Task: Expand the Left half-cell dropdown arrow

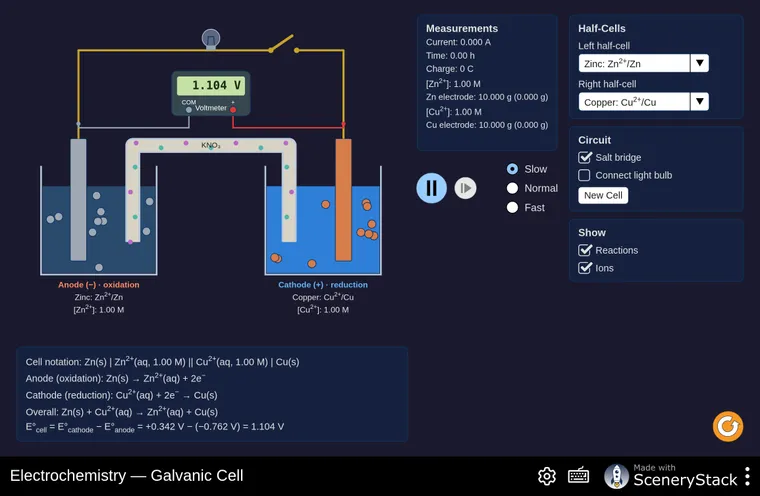Action: (699, 64)
